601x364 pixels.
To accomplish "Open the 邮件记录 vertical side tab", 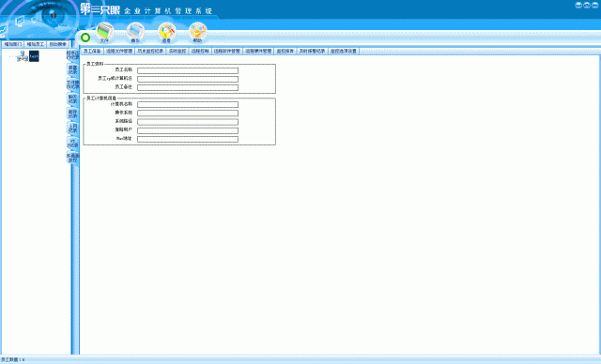I will (x=73, y=114).
